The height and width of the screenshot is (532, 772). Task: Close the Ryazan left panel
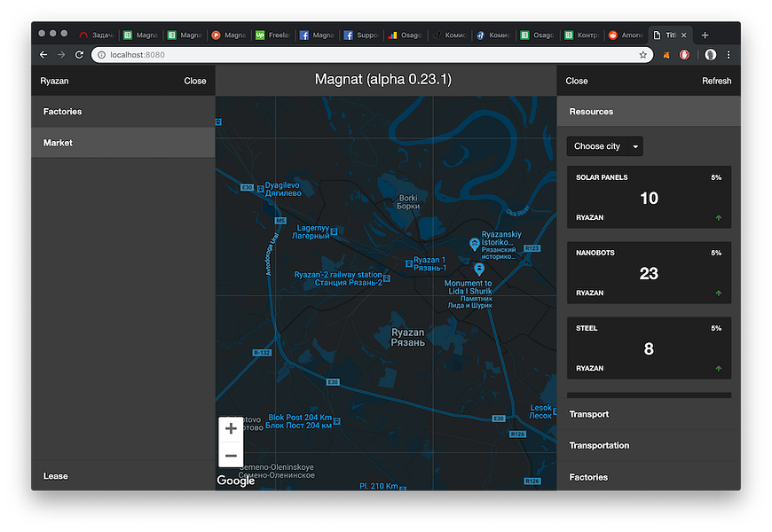coord(195,81)
